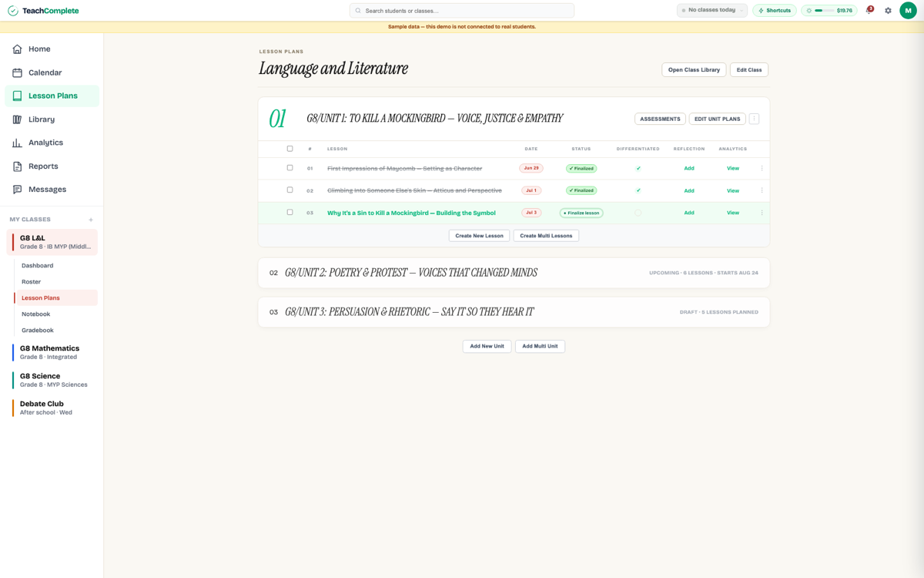924x578 pixels.
Task: Check the box for lesson 01
Action: 290,168
